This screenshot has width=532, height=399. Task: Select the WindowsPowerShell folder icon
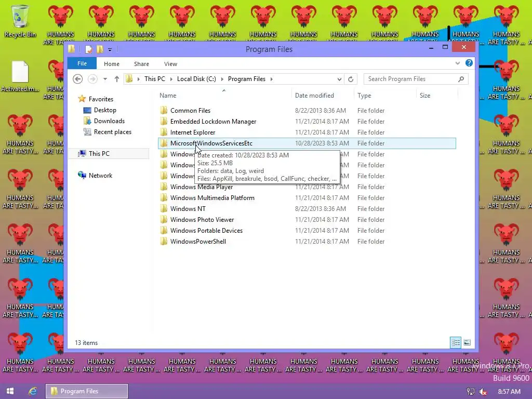164,241
